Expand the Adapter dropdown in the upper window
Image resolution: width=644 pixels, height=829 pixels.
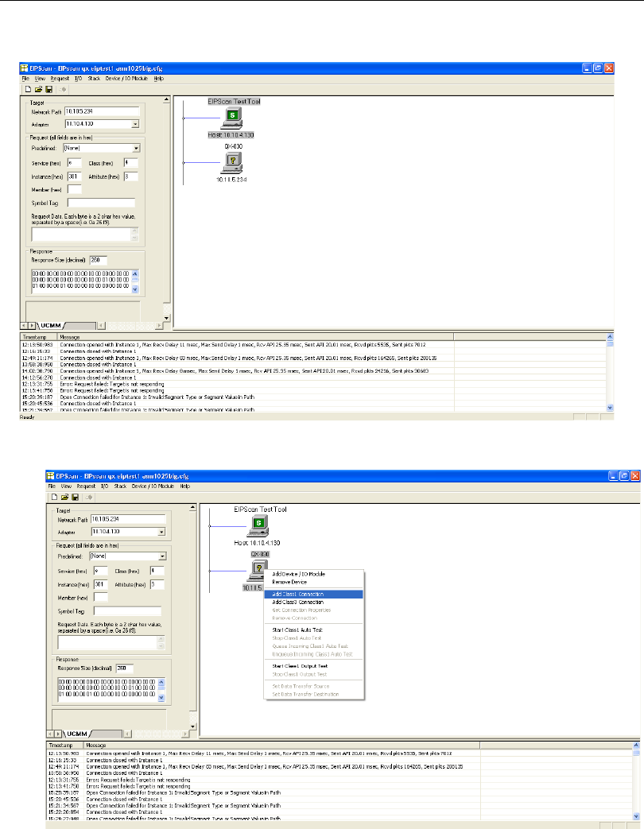pos(134,124)
